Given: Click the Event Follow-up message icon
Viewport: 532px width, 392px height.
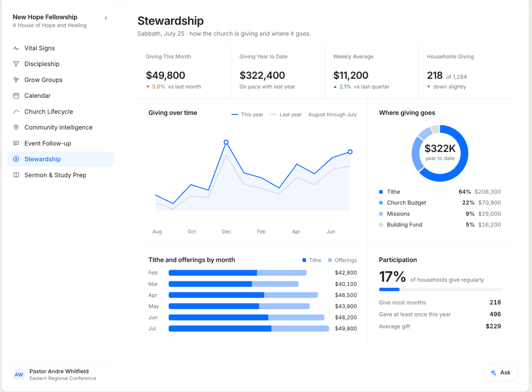Looking at the screenshot, I should click(x=16, y=143).
